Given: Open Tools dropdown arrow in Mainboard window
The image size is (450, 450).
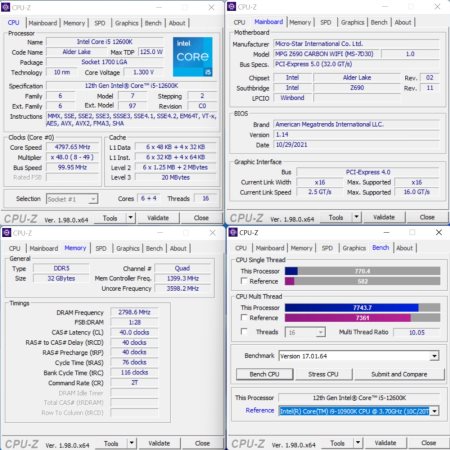Looking at the screenshot, I should coord(357,217).
